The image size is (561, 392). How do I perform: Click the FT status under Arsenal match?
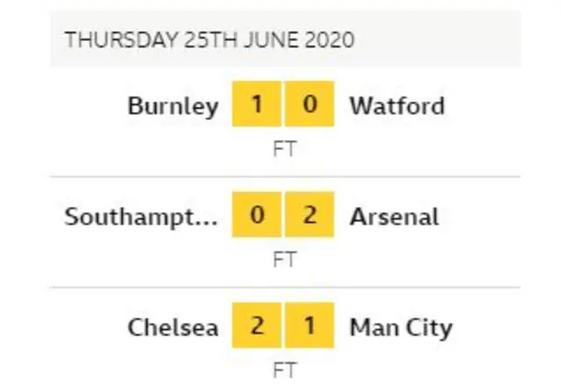[x=284, y=259]
